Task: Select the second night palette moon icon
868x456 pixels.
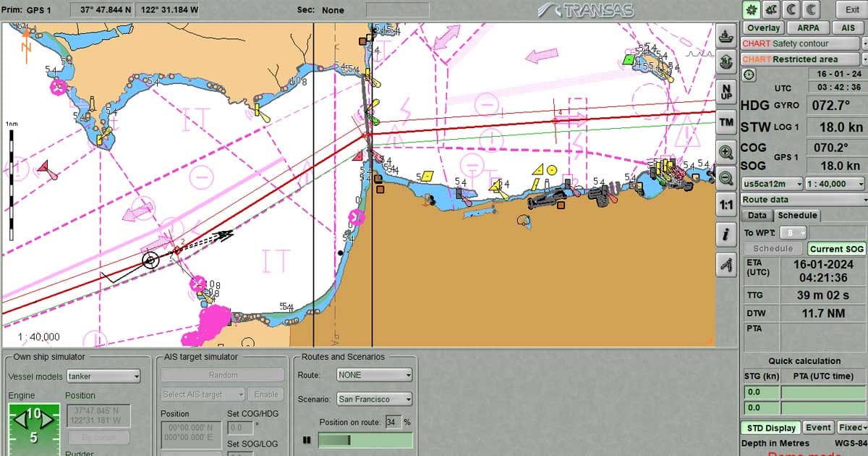Action: (x=812, y=9)
